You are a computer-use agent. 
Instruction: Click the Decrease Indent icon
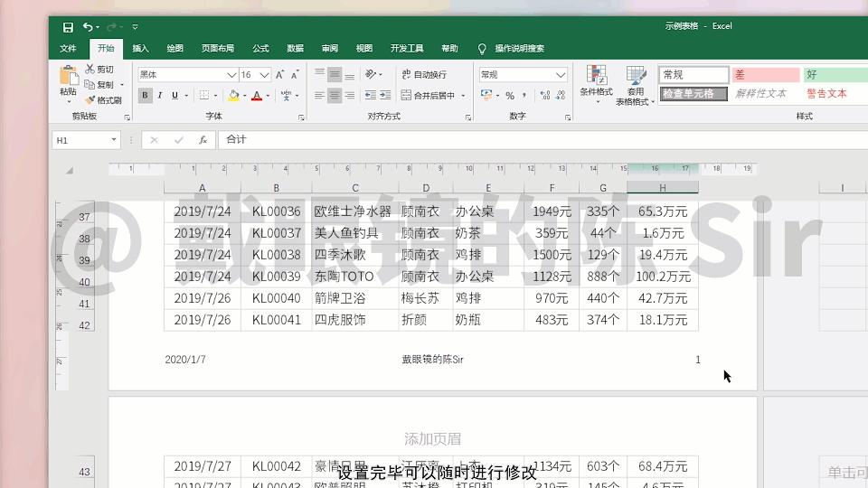coord(371,95)
